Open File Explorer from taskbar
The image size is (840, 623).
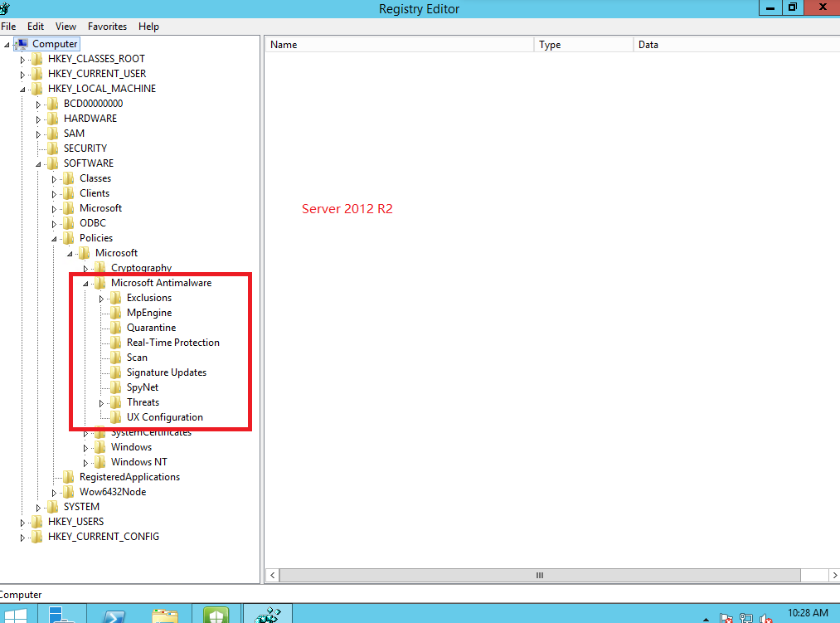point(165,615)
